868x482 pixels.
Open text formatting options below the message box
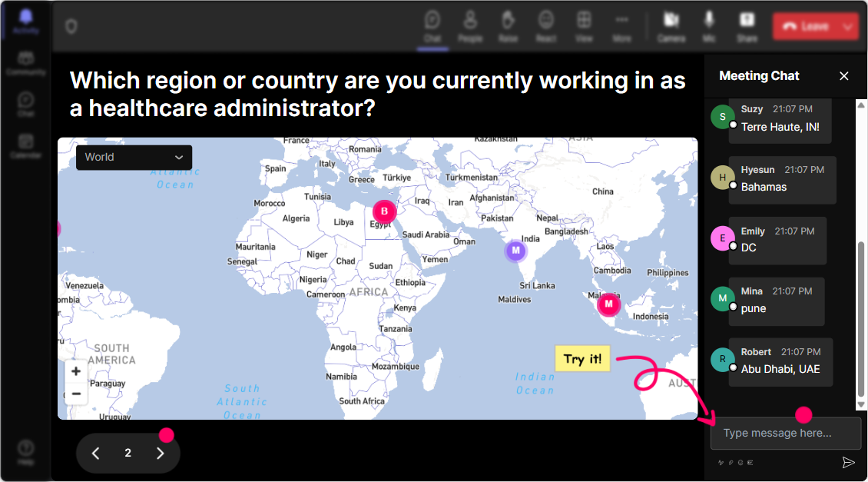pyautogui.click(x=721, y=463)
